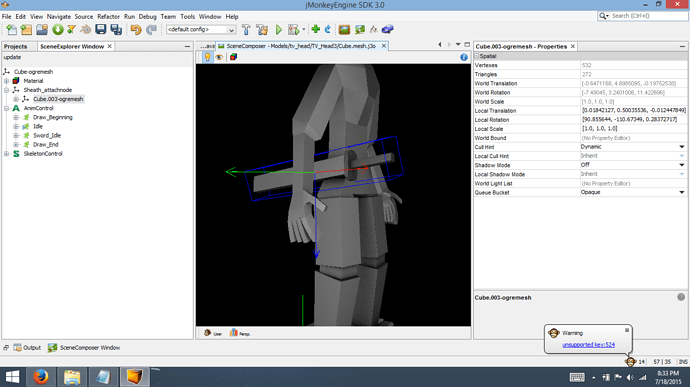The width and height of the screenshot is (690, 387).
Task: Click the Debug Project toolbar icon
Action: [x=294, y=29]
